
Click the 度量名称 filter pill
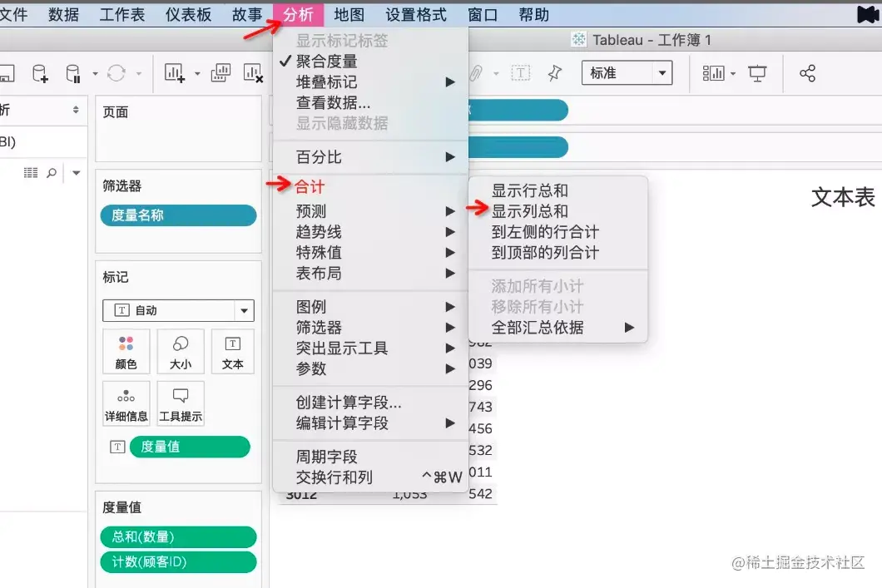(178, 215)
